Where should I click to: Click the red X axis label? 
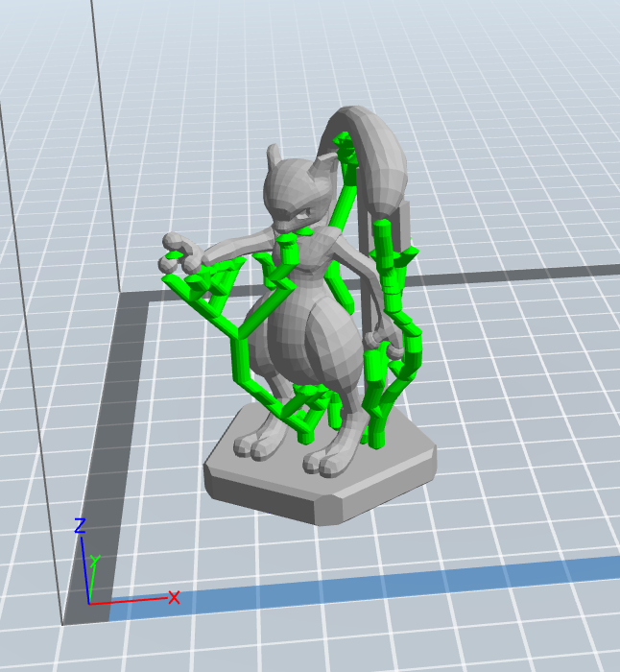[x=174, y=597]
